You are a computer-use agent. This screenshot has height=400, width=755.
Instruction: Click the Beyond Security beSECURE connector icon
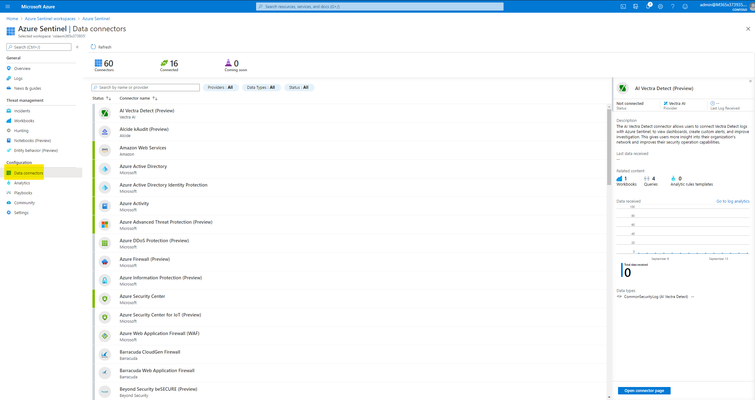(104, 391)
